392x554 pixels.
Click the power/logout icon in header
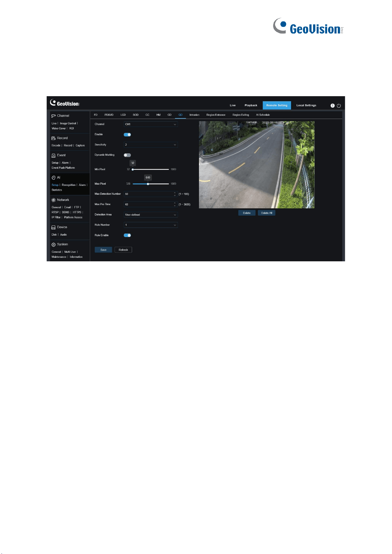point(339,106)
